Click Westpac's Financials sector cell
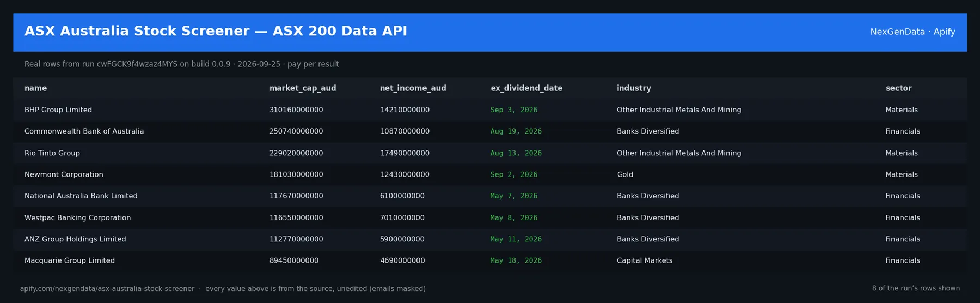Screen dimensions: 980x303 (903, 218)
